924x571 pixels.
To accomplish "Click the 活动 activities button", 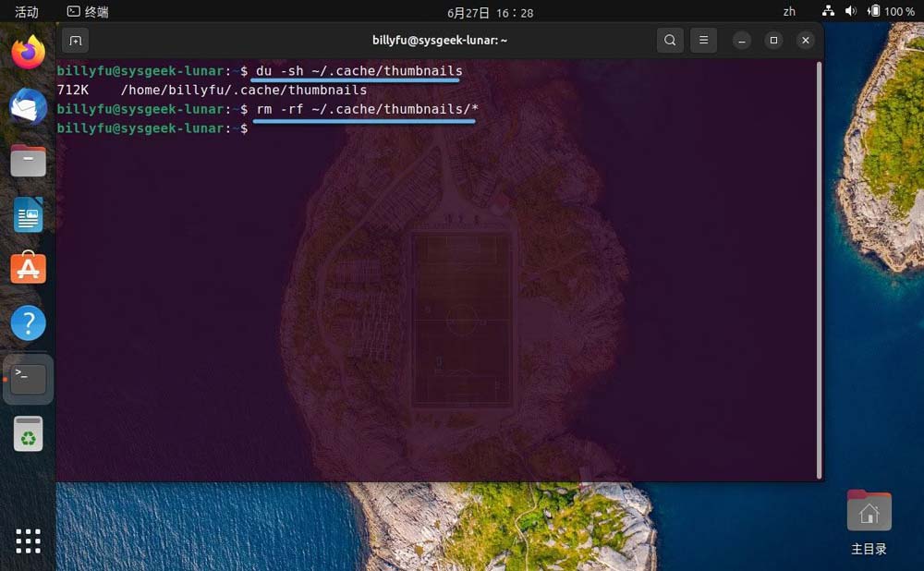I will 27,12.
